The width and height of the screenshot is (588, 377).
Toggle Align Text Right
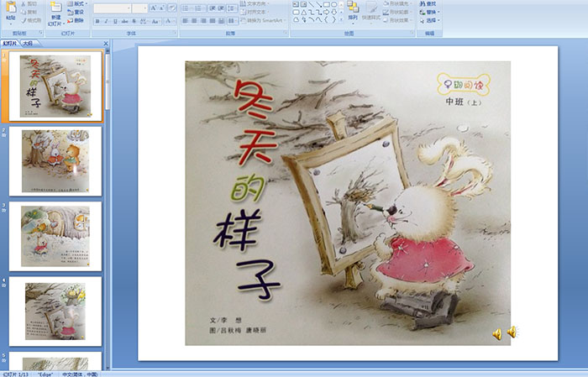(x=203, y=21)
